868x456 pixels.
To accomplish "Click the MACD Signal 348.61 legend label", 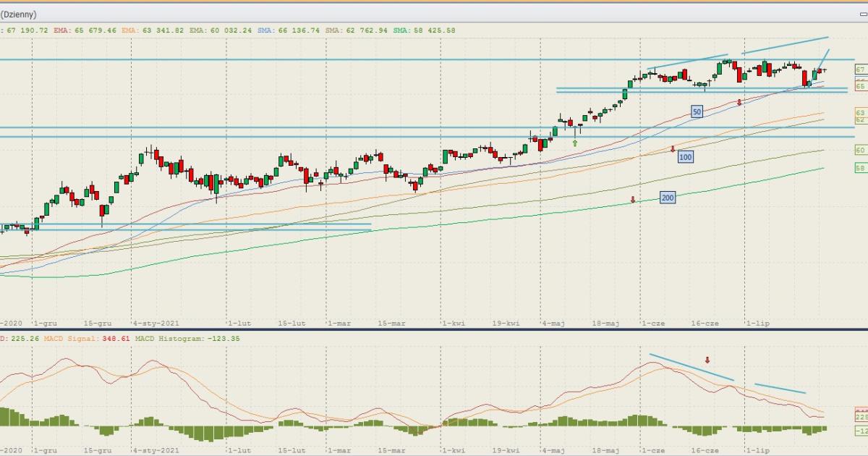I will (87, 338).
